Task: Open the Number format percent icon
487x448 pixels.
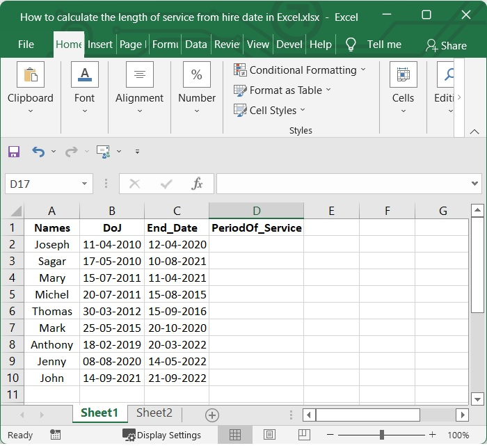Action: [196, 75]
